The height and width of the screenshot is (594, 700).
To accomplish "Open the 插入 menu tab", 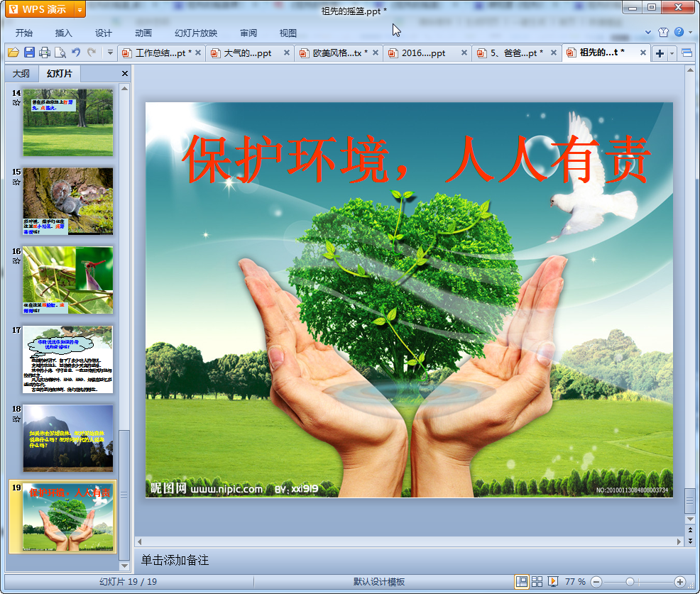I will pos(64,33).
